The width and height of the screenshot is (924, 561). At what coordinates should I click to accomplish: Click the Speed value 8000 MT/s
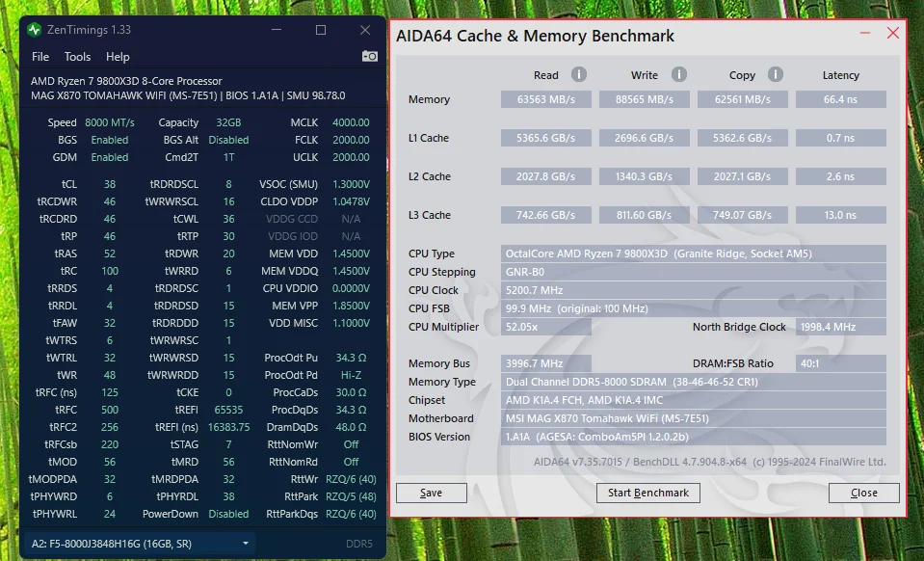[x=110, y=122]
